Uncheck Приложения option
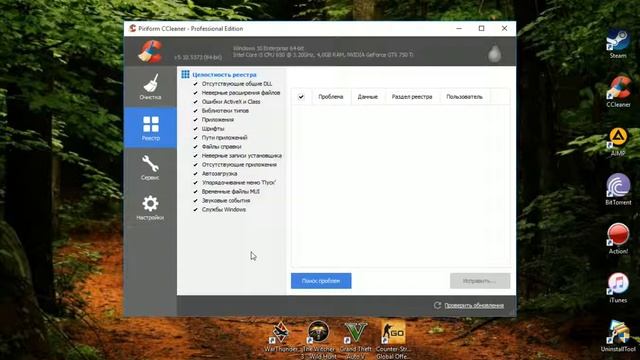640x360 pixels. 196,120
